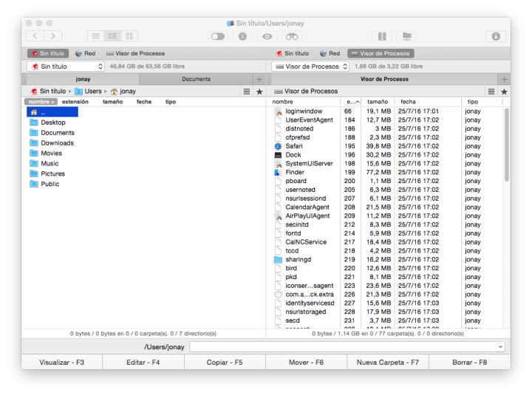Select right pane Visor de Procesos shortcut
This screenshot has width=532, height=395.
[x=381, y=53]
